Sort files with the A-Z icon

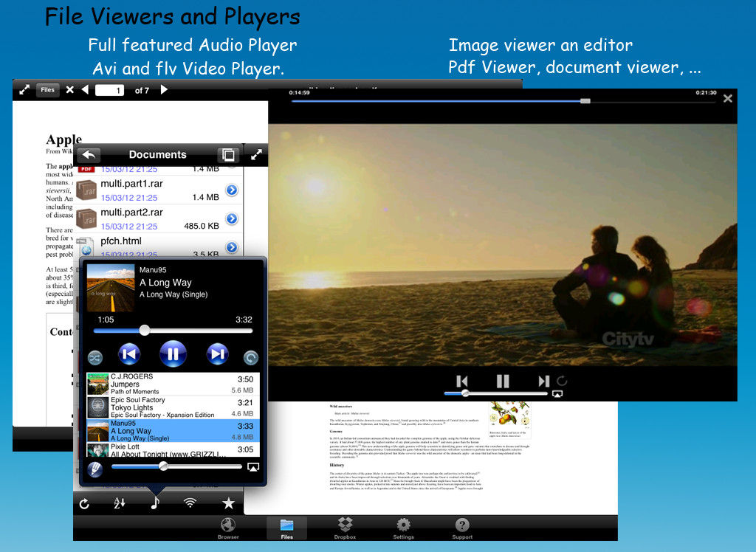click(x=120, y=503)
